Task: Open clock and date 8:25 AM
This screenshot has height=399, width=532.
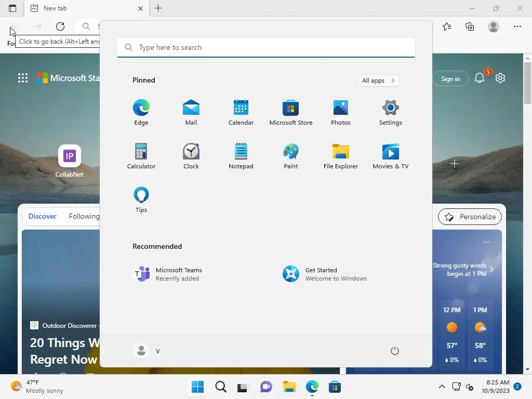Action: [495, 387]
